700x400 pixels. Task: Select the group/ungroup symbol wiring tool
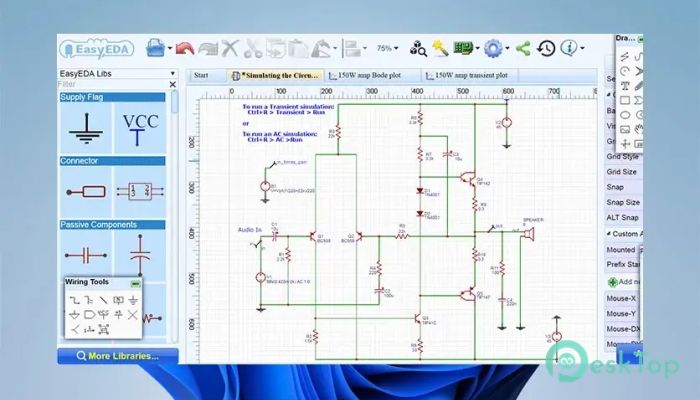pos(104,329)
